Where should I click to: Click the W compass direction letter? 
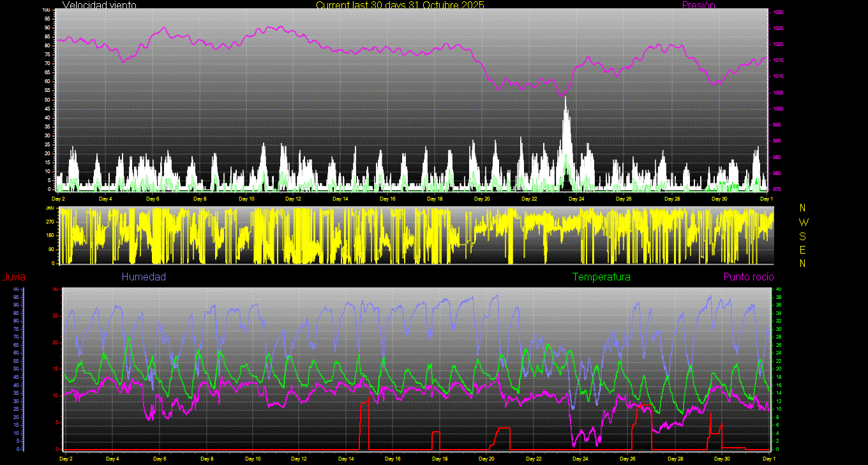pos(803,222)
